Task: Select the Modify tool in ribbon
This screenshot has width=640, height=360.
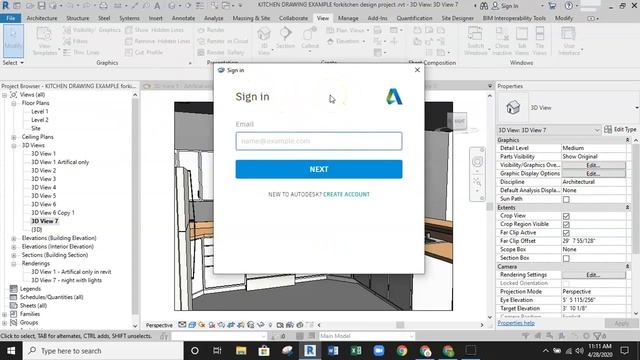Action: point(13,41)
